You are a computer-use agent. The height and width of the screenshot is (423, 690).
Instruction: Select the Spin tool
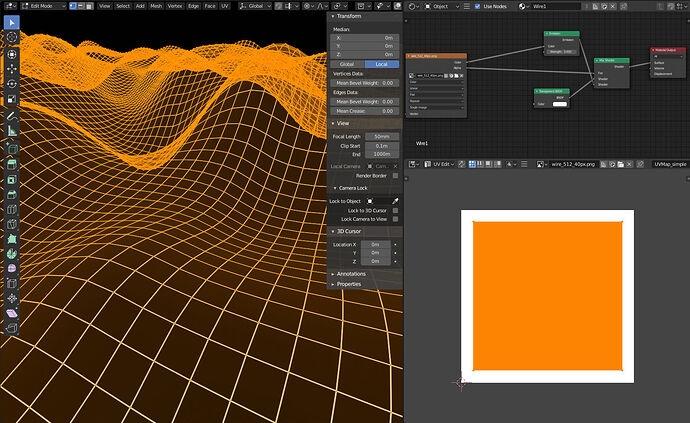click(12, 254)
